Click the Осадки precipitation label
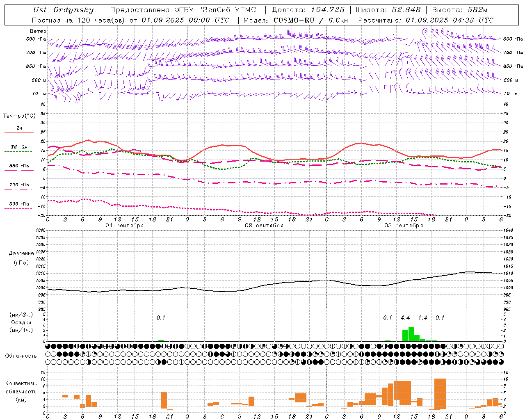 click(21, 322)
